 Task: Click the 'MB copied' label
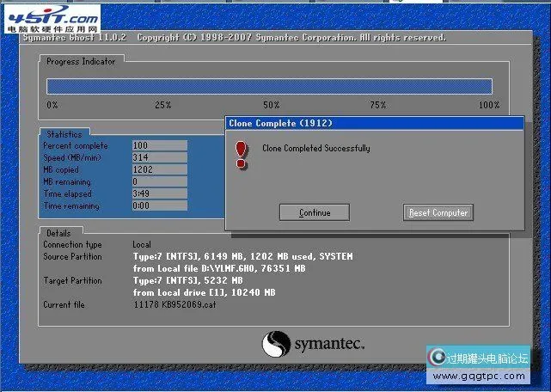point(61,169)
